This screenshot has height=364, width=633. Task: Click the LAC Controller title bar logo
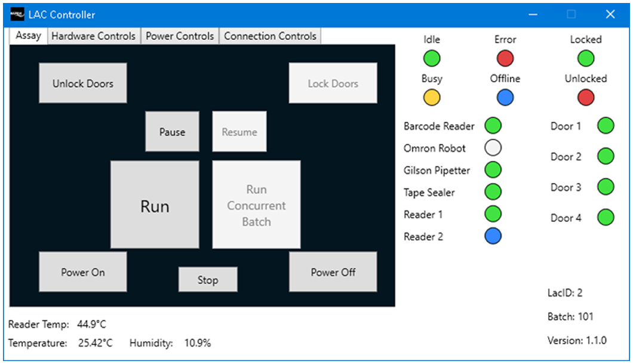tap(18, 14)
